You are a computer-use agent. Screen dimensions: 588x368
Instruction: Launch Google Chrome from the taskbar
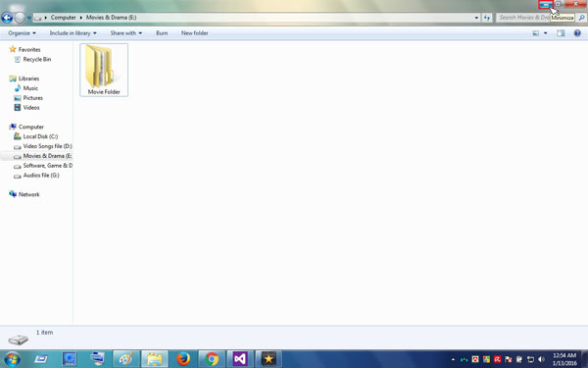[212, 359]
